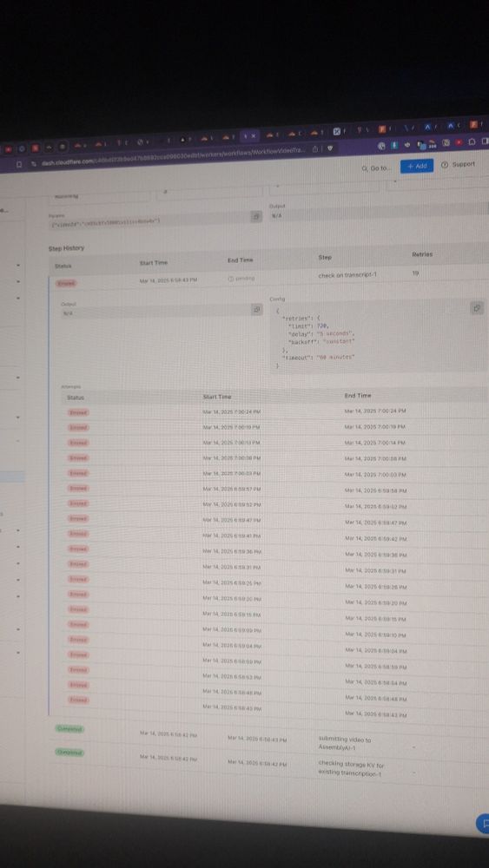This screenshot has width=489, height=868.
Task: Copy the Params JSON value
Action: click(x=255, y=217)
